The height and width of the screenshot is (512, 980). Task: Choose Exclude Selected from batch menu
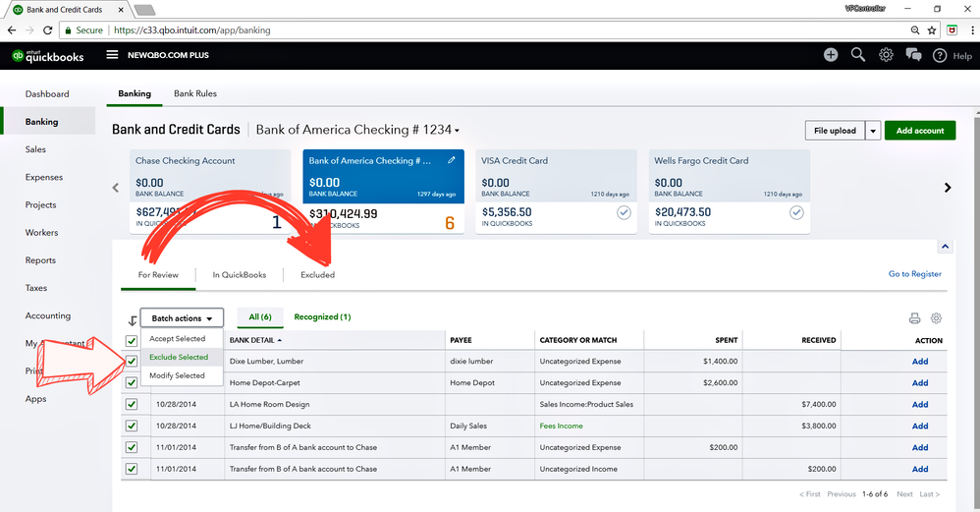[x=179, y=357]
